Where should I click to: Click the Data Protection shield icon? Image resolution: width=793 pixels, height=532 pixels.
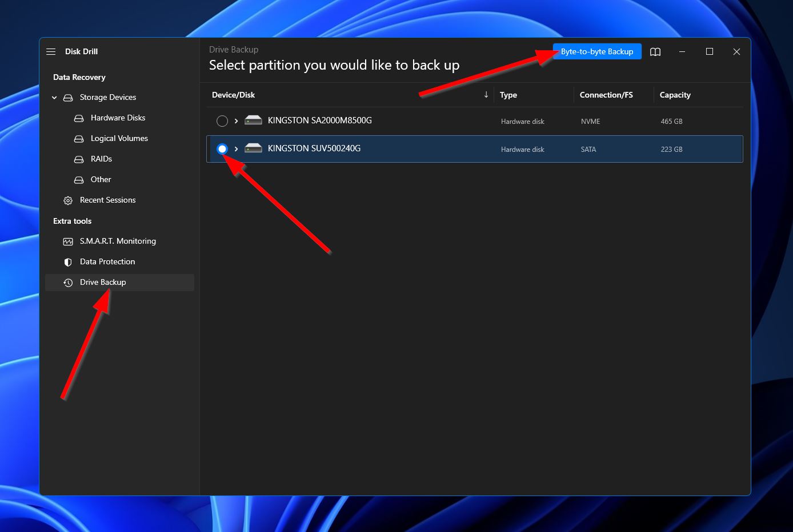coord(68,262)
